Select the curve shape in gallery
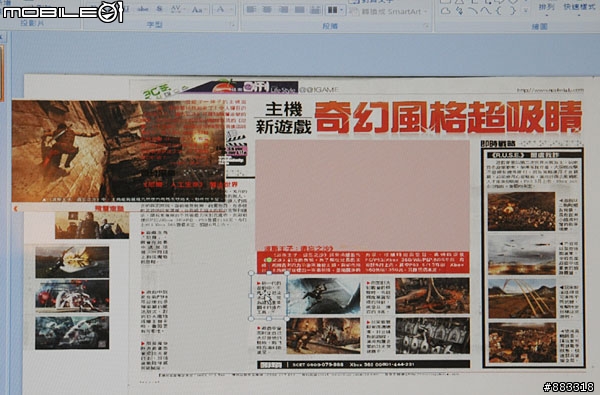The height and width of the screenshot is (395, 600). click(486, 11)
